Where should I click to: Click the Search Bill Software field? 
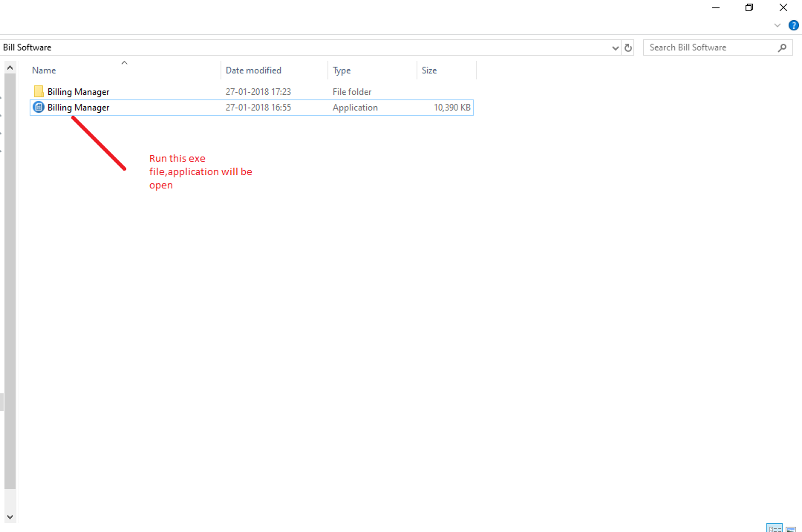(x=717, y=47)
